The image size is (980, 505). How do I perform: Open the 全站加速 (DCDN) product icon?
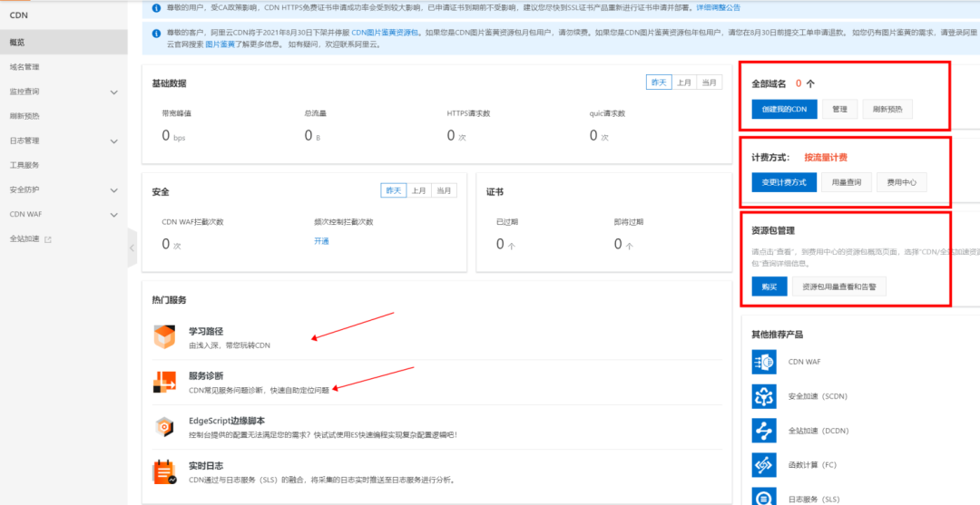pyautogui.click(x=764, y=430)
